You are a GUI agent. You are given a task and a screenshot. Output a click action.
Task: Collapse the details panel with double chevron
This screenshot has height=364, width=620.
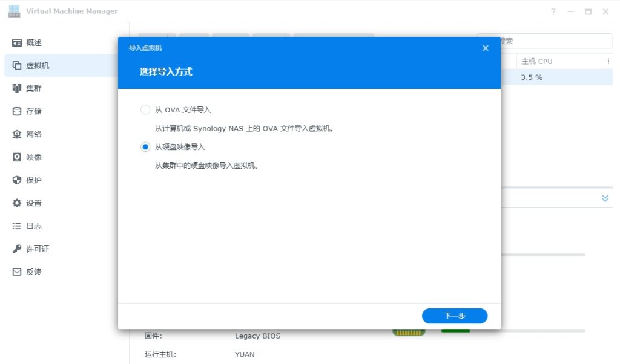tap(605, 198)
